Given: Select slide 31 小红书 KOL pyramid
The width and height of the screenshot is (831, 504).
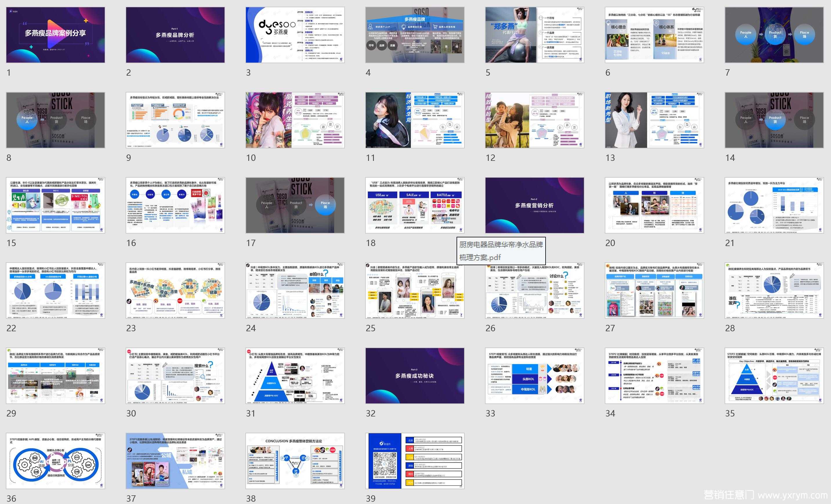Looking at the screenshot, I should click(295, 376).
